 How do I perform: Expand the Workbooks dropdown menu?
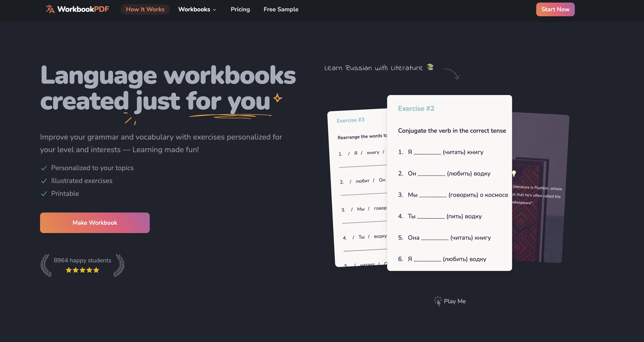coord(197,9)
